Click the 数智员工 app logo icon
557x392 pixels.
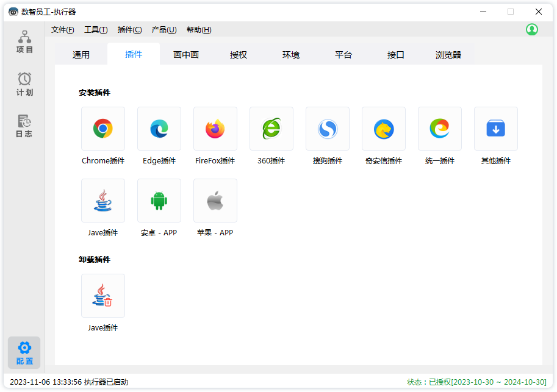pyautogui.click(x=13, y=12)
